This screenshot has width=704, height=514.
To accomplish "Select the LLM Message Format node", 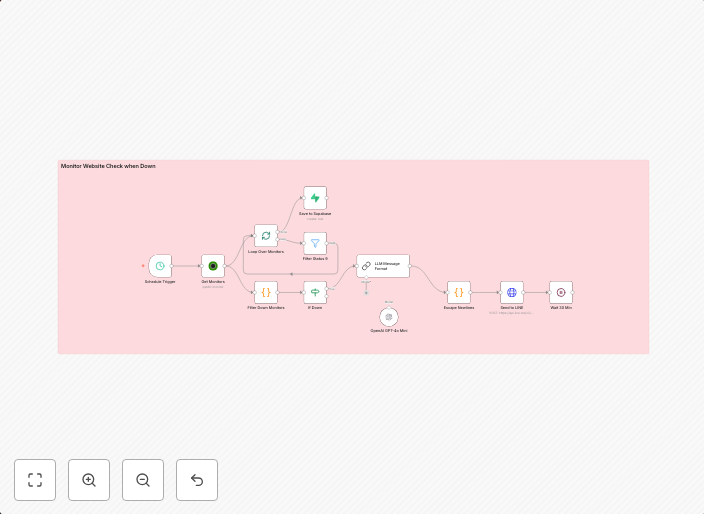I will 383,266.
